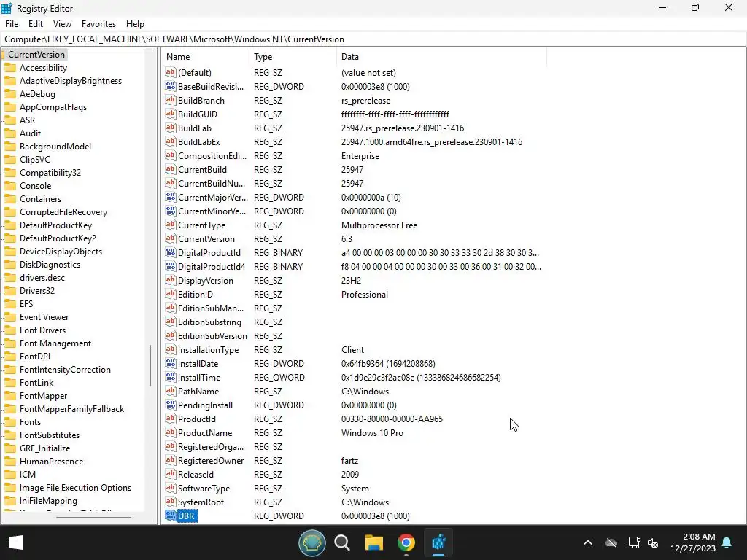Select the IniFileMapping key
This screenshot has height=560, width=747.
[48, 501]
